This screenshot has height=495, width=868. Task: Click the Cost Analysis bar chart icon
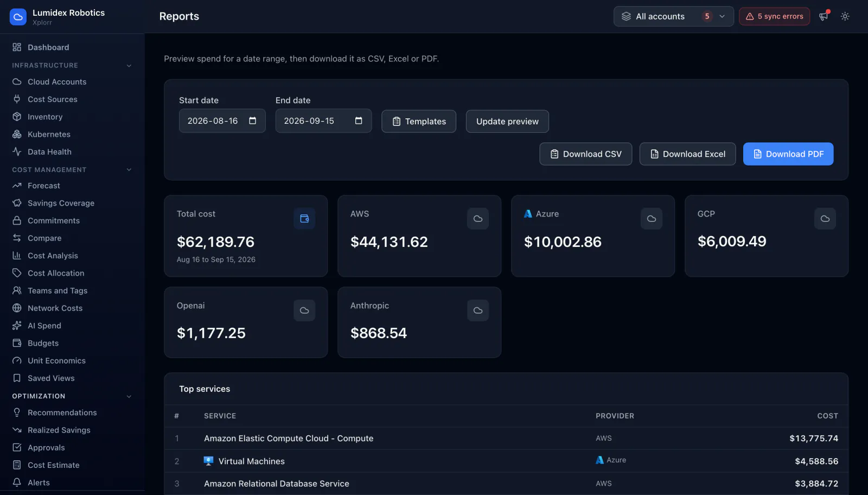click(x=17, y=256)
